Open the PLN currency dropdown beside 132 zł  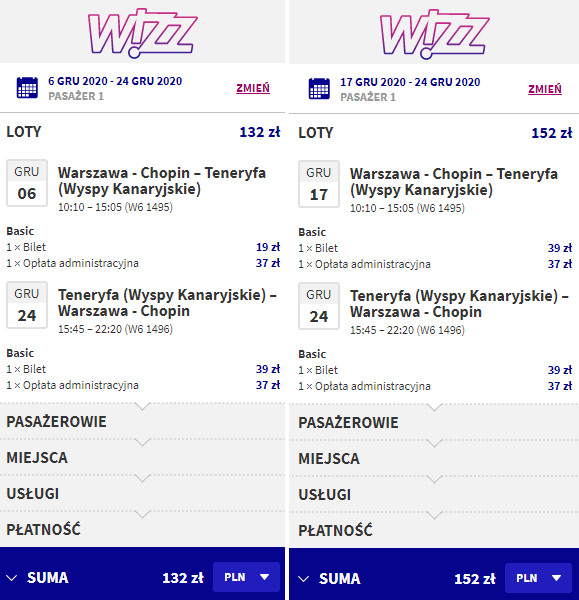click(x=246, y=577)
